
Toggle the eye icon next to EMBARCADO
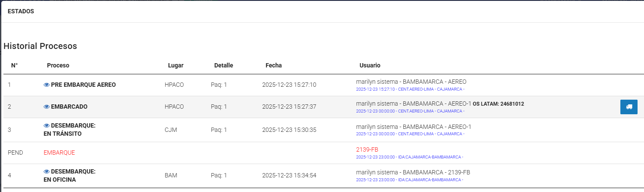click(47, 107)
